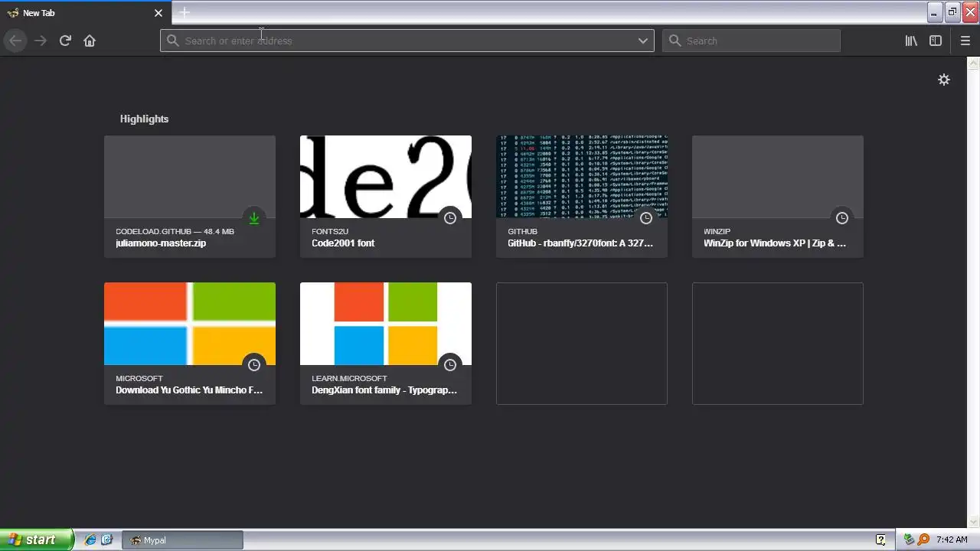Click history clock on DengXian card

(x=450, y=365)
